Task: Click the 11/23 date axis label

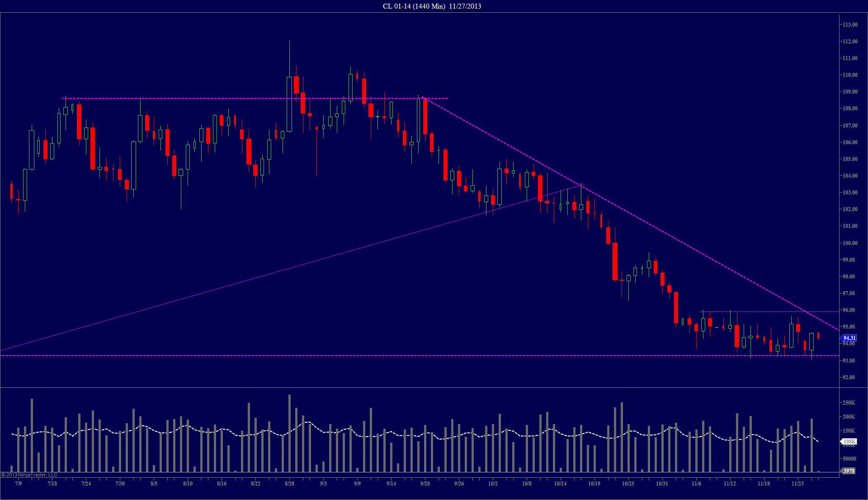Action: [797, 483]
